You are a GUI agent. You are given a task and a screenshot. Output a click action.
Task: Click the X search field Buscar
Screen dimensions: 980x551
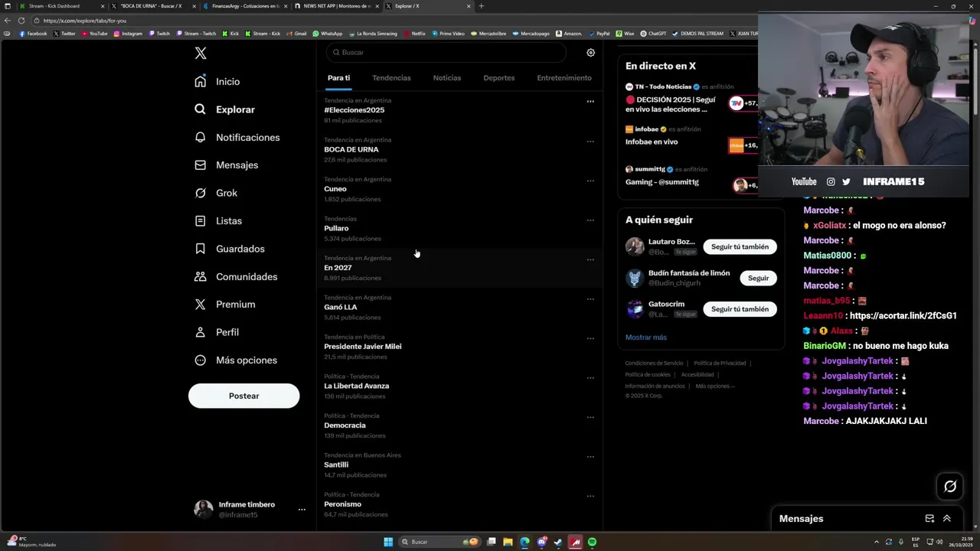[x=446, y=52]
